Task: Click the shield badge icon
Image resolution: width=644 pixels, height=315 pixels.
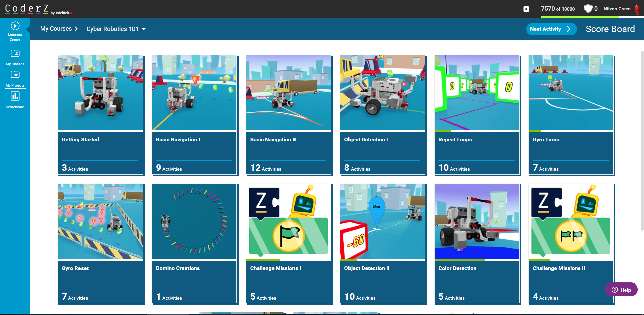Action: click(588, 9)
